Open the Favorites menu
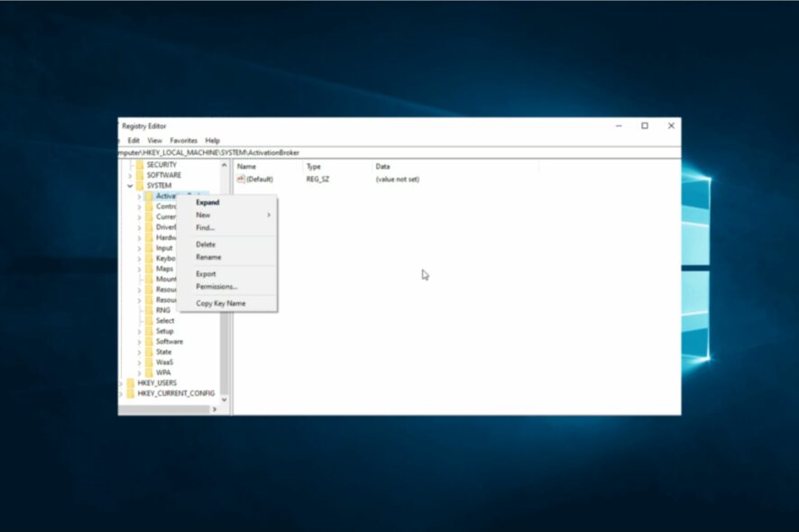The image size is (799, 532). click(183, 141)
